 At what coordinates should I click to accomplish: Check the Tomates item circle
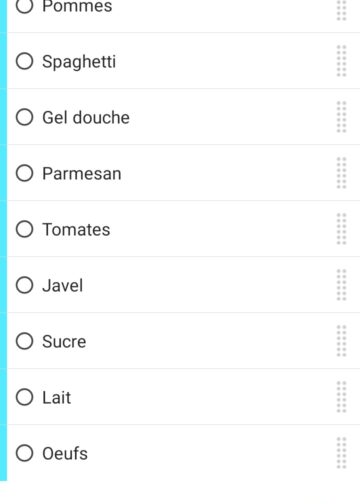pyautogui.click(x=25, y=229)
